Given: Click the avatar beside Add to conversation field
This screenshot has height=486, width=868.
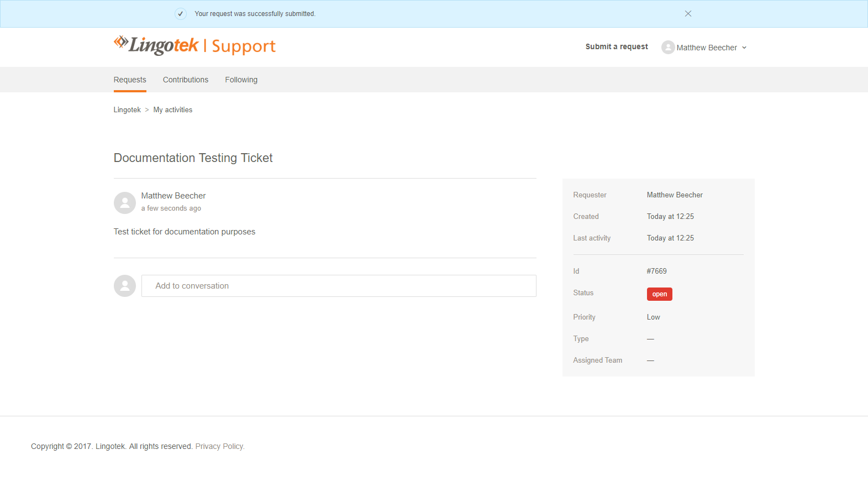Looking at the screenshot, I should [x=125, y=286].
